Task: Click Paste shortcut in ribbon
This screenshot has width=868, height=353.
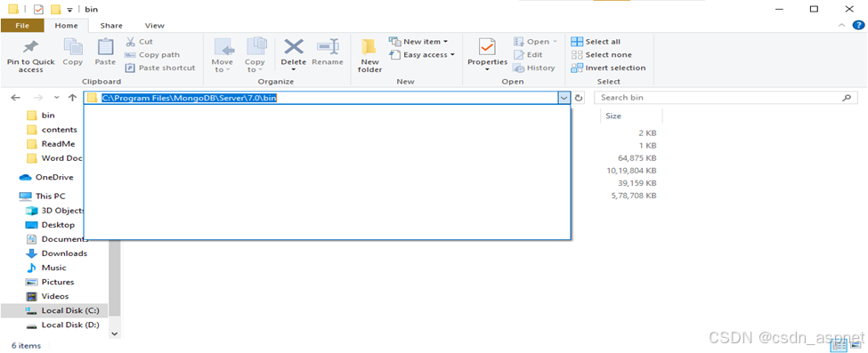Action: point(160,68)
